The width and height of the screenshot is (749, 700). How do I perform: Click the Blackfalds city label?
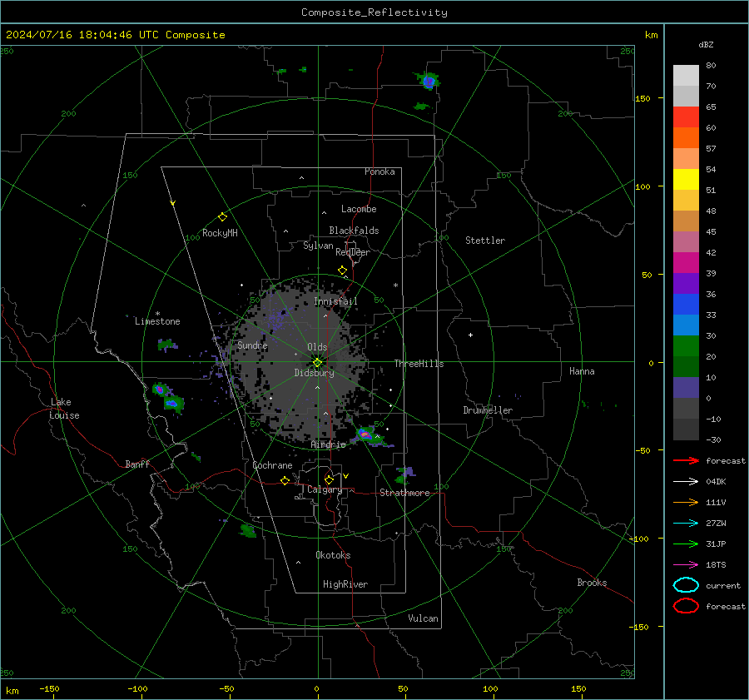click(354, 231)
